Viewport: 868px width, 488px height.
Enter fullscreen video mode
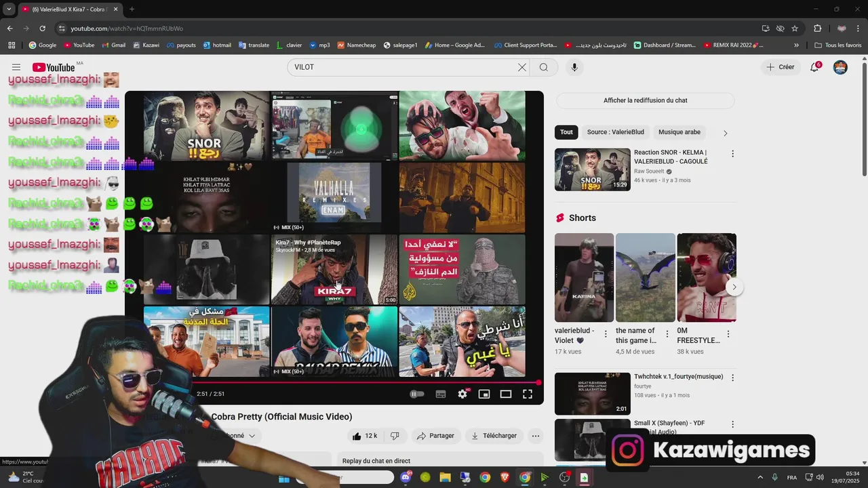point(528,394)
